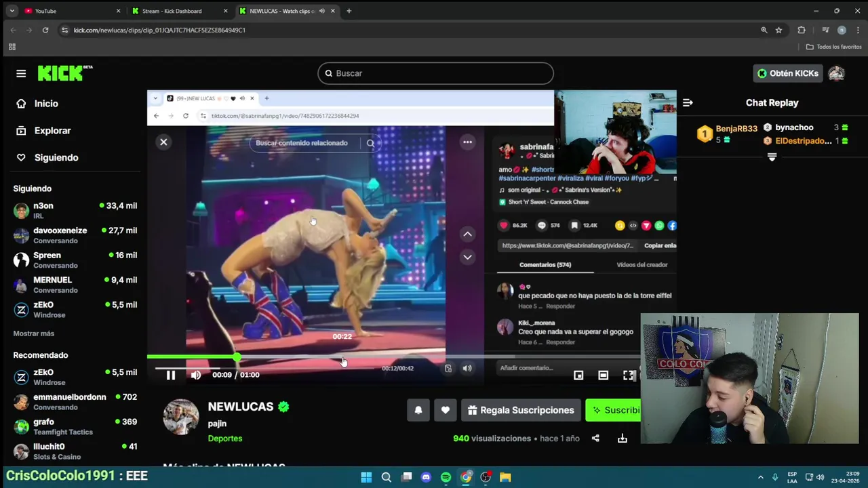The image size is (868, 488).
Task: Close the embedded TikTok video overlay
Action: coord(163,142)
